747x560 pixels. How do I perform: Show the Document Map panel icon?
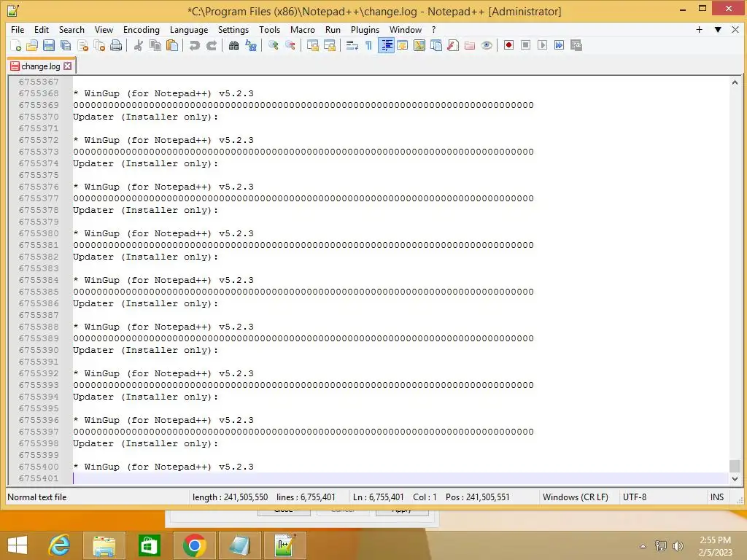point(419,45)
